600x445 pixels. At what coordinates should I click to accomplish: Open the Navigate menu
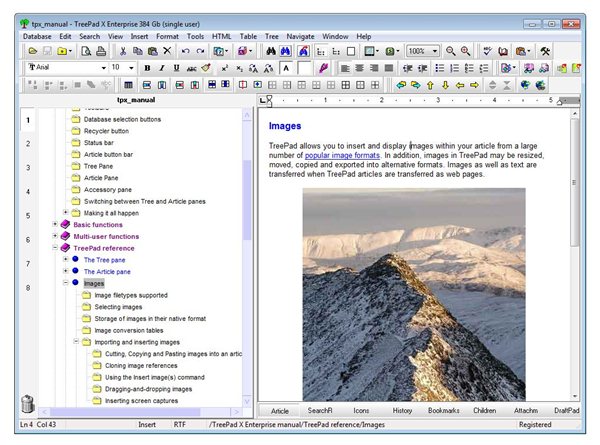[300, 36]
